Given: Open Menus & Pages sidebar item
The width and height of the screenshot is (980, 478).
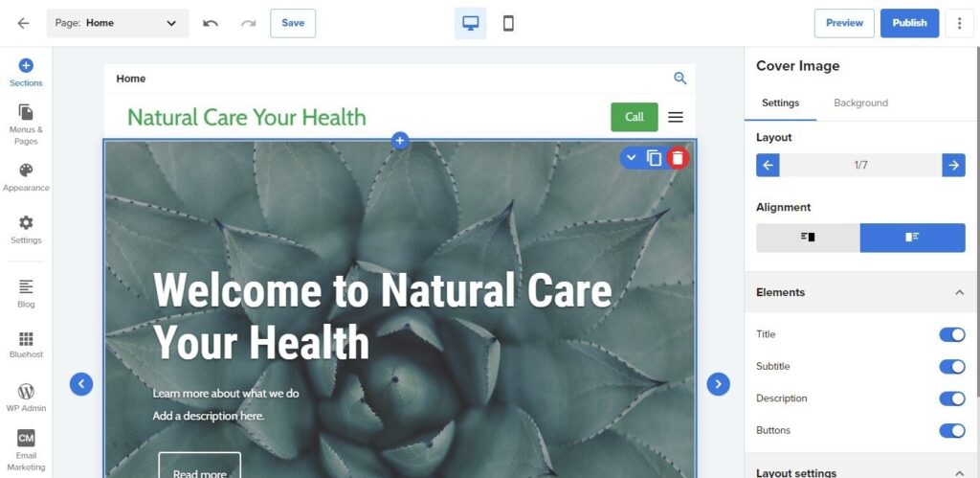Looking at the screenshot, I should [x=26, y=124].
